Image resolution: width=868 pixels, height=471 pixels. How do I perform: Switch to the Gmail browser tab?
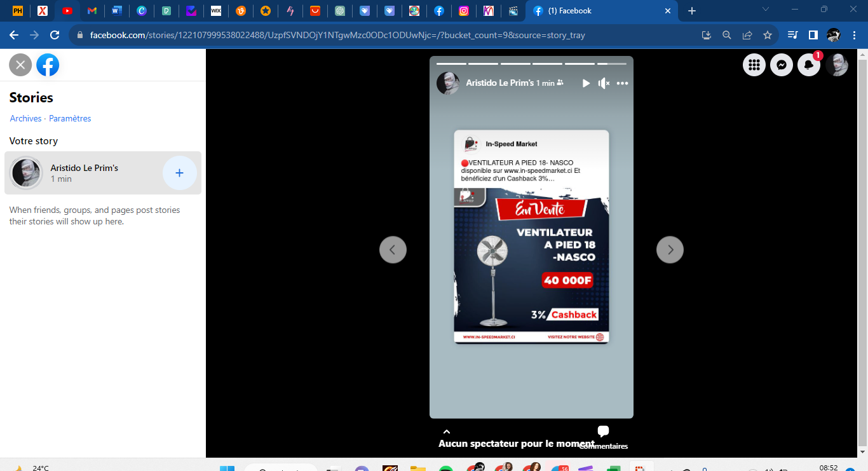coord(92,11)
